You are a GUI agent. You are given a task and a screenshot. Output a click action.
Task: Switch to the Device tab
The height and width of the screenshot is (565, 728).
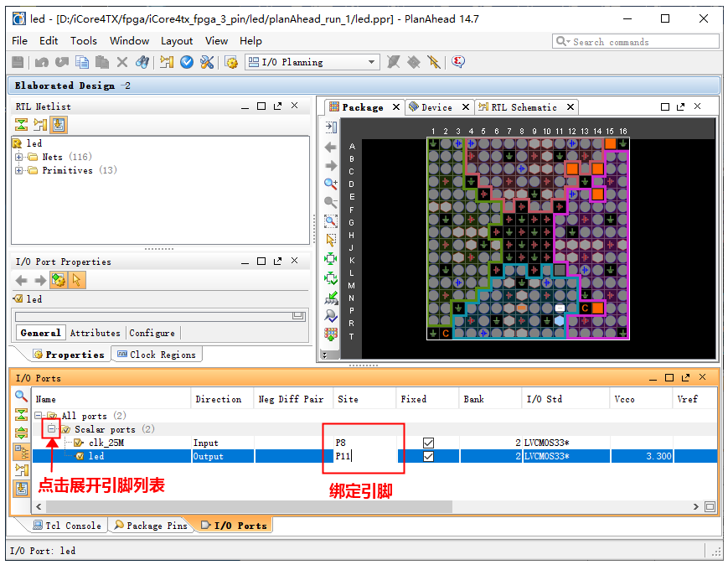point(436,107)
